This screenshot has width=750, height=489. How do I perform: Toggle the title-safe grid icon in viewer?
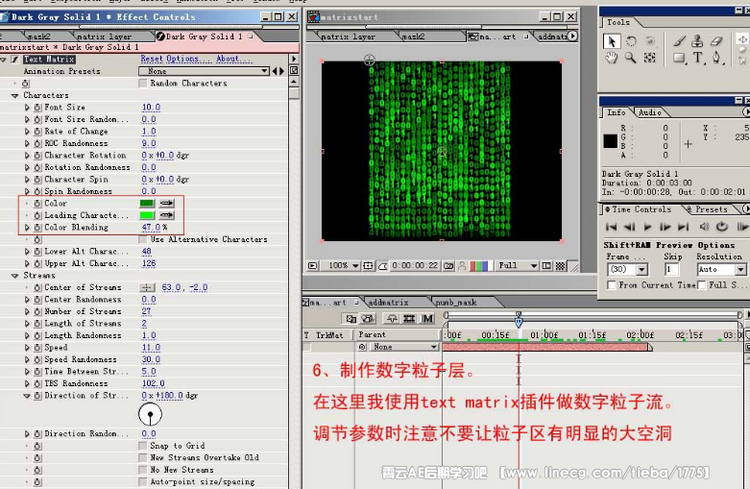(x=368, y=266)
